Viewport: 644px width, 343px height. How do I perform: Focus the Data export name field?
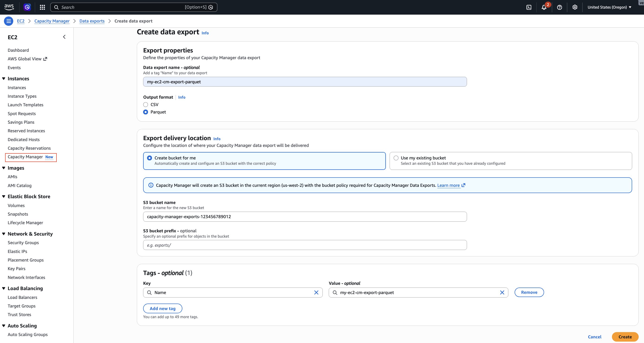click(305, 82)
